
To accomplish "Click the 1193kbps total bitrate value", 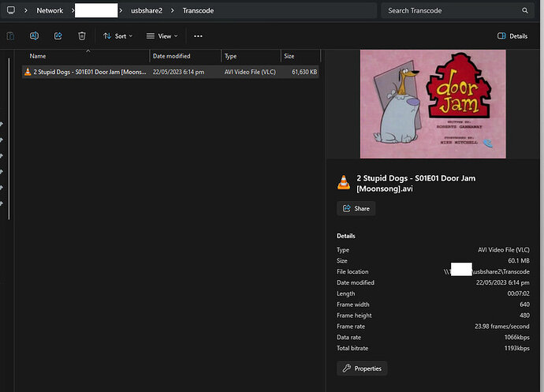I will (517, 349).
